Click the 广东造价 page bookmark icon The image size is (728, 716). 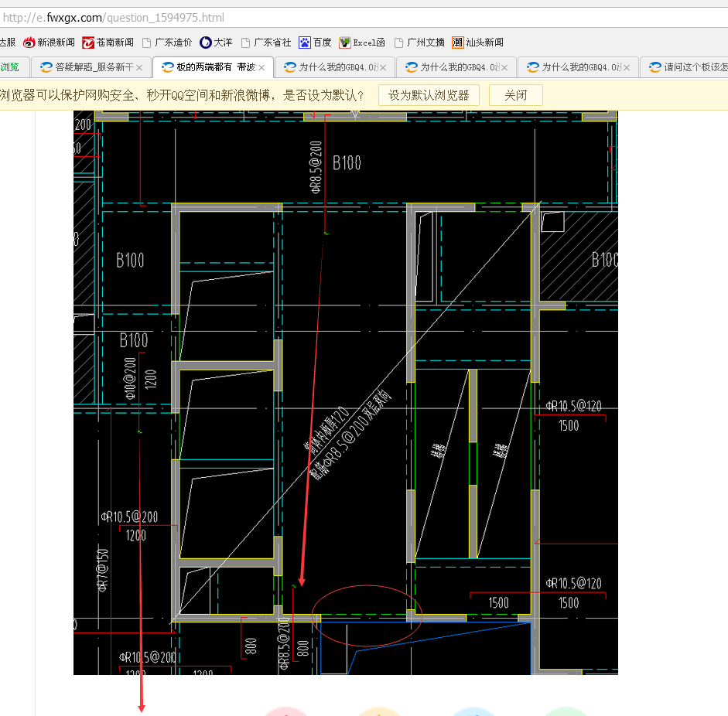147,43
